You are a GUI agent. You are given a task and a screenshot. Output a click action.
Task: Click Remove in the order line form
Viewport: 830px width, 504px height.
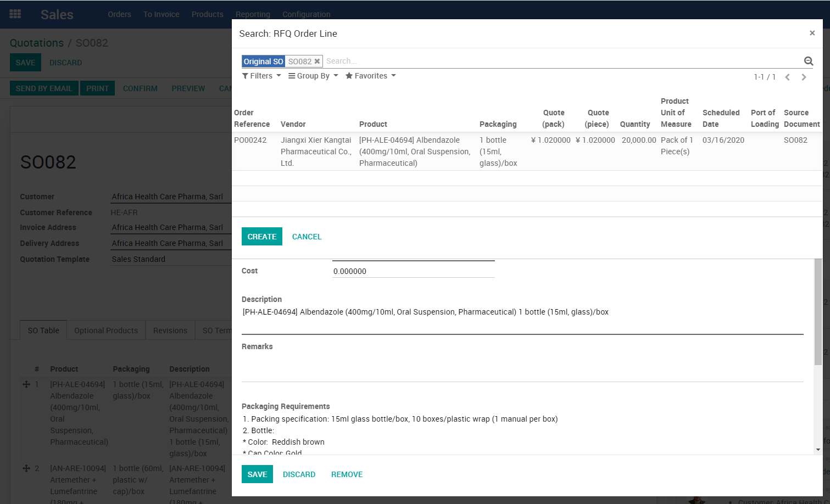tap(347, 474)
